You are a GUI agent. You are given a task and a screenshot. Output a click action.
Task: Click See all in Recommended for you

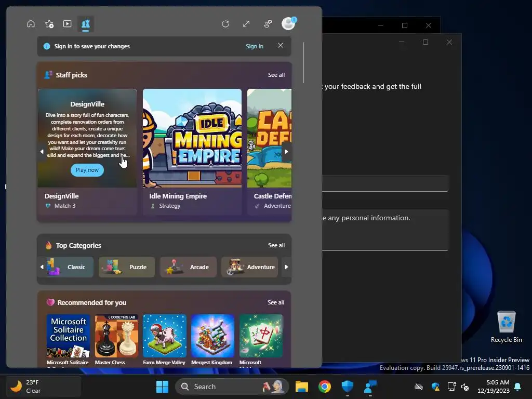[x=275, y=302]
